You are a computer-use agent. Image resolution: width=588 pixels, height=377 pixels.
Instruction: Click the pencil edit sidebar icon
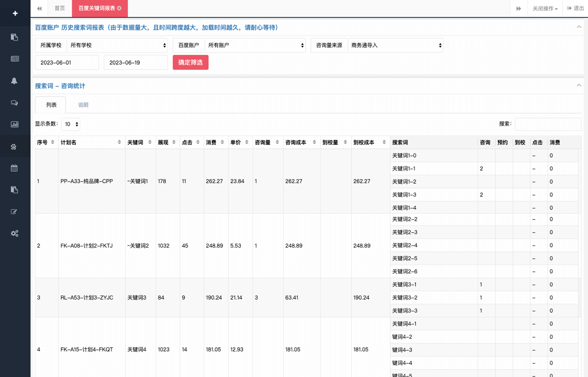pyautogui.click(x=15, y=211)
